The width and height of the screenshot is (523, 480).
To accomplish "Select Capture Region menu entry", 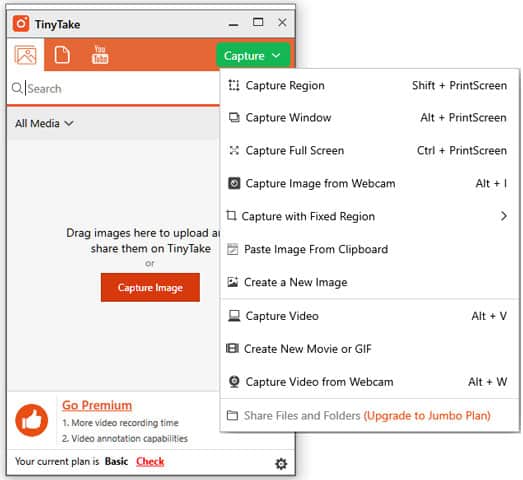I will tap(370, 85).
